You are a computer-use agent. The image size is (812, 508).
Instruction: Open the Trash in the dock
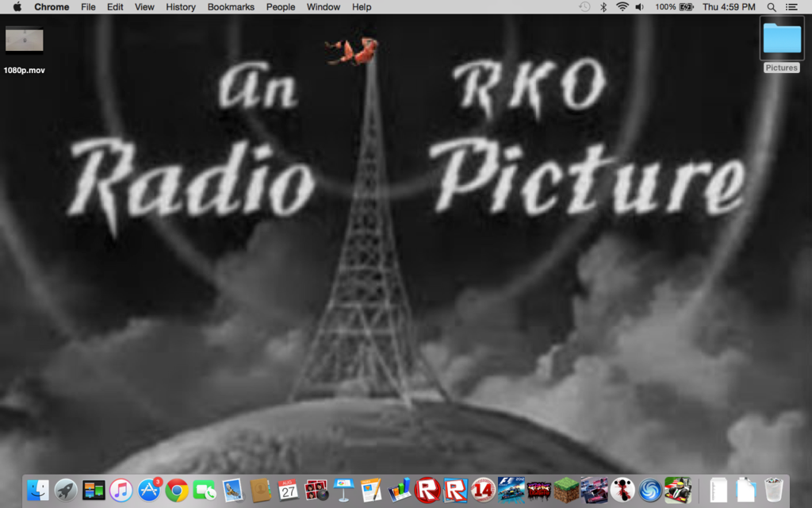point(774,490)
